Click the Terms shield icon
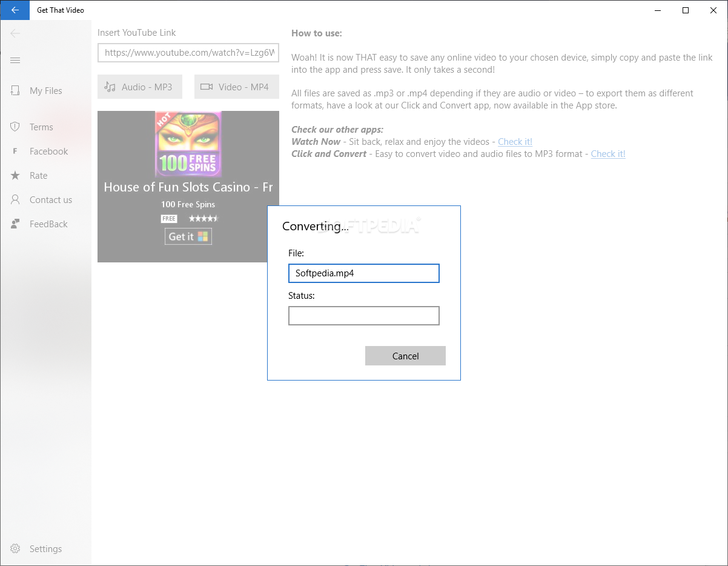 [15, 127]
